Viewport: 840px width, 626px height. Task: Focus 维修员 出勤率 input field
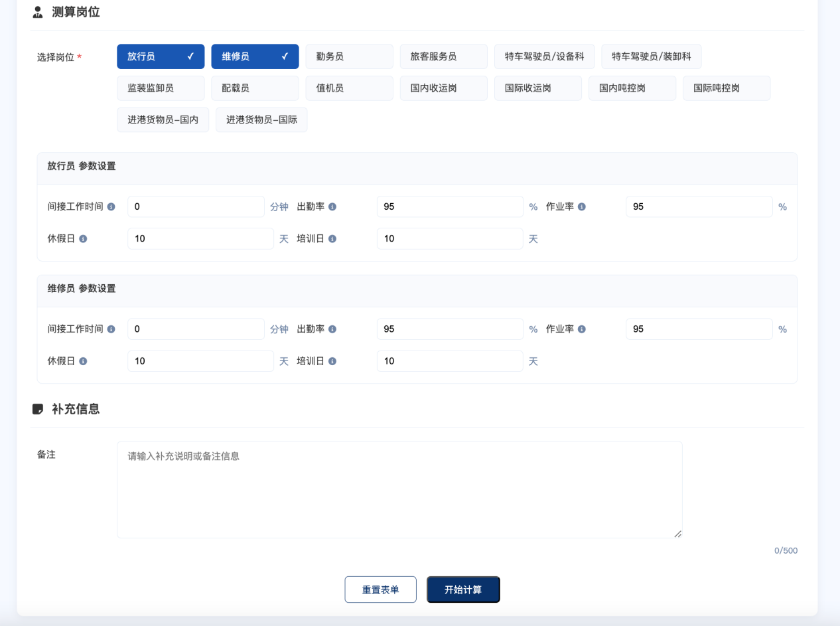coord(450,329)
